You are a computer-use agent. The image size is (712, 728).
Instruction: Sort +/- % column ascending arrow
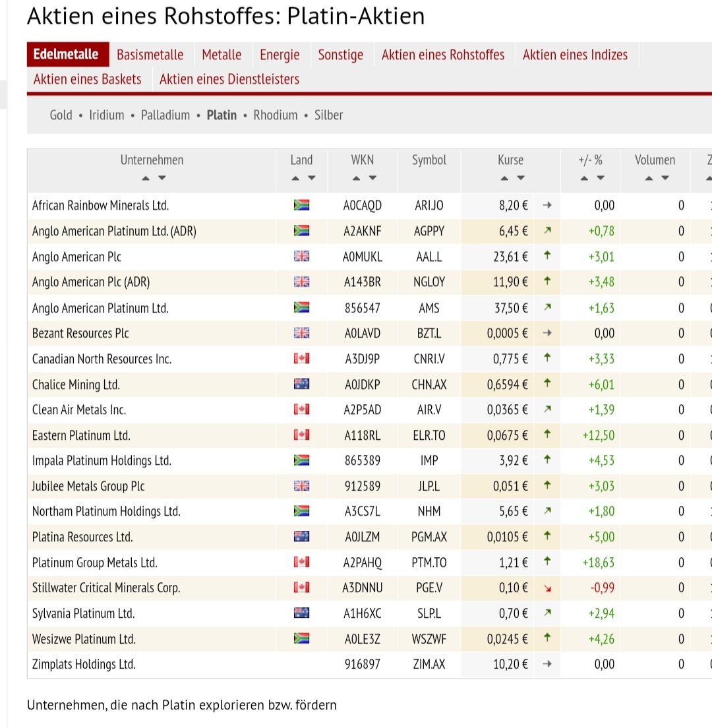[x=583, y=177]
